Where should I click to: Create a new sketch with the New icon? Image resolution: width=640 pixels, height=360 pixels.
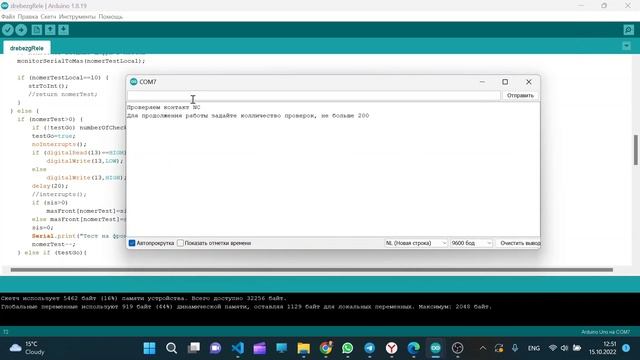coord(37,30)
